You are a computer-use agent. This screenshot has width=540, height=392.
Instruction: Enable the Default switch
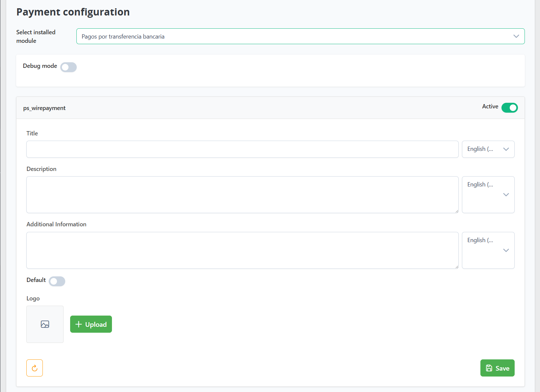(x=57, y=281)
